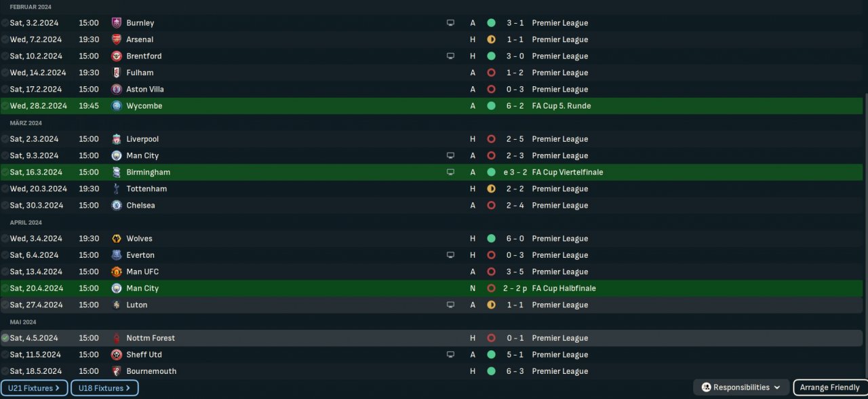
Task: Open the Responsibilities dropdown
Action: [x=741, y=387]
